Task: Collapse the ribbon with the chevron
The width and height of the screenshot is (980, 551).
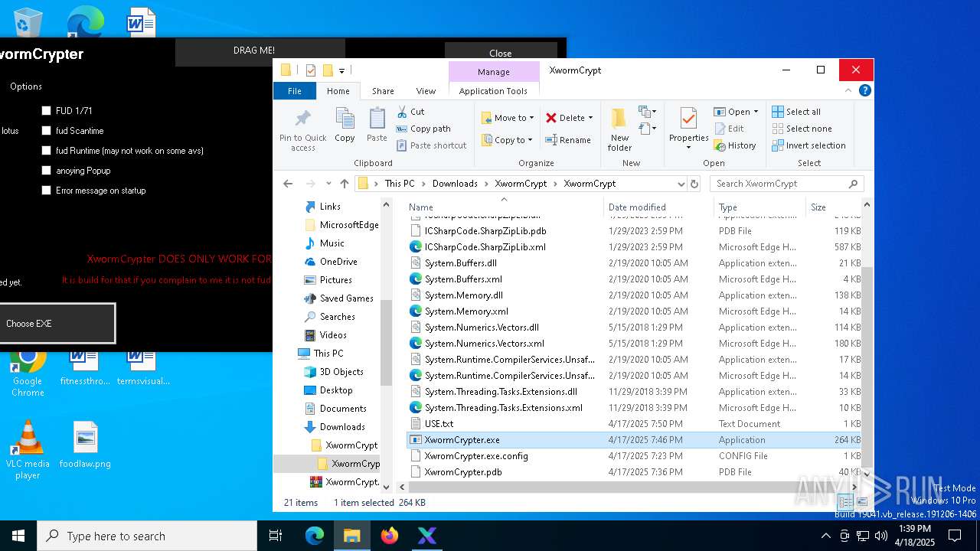Action: pos(848,90)
